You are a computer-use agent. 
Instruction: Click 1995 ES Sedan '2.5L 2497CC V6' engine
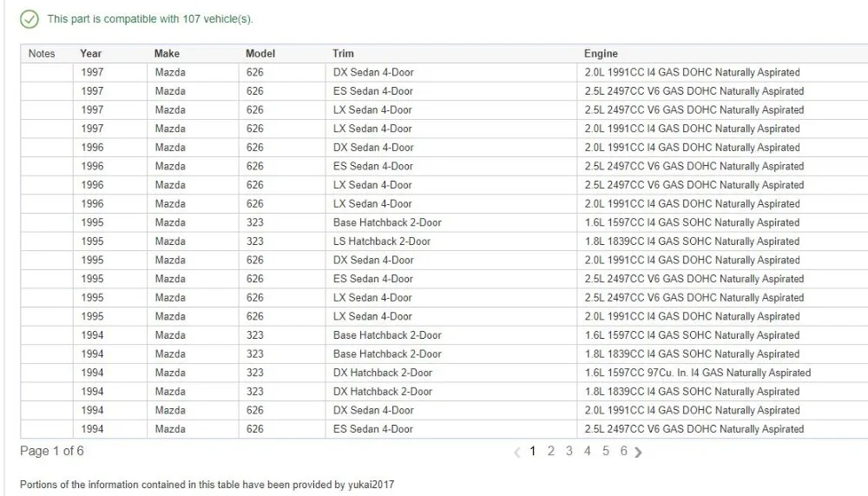tap(694, 280)
